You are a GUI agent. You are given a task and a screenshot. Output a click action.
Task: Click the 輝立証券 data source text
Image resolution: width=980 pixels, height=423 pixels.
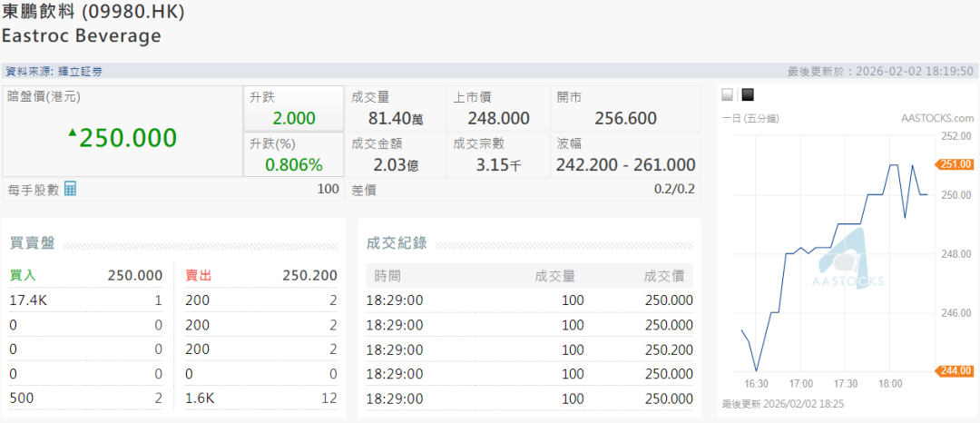pyautogui.click(x=80, y=71)
